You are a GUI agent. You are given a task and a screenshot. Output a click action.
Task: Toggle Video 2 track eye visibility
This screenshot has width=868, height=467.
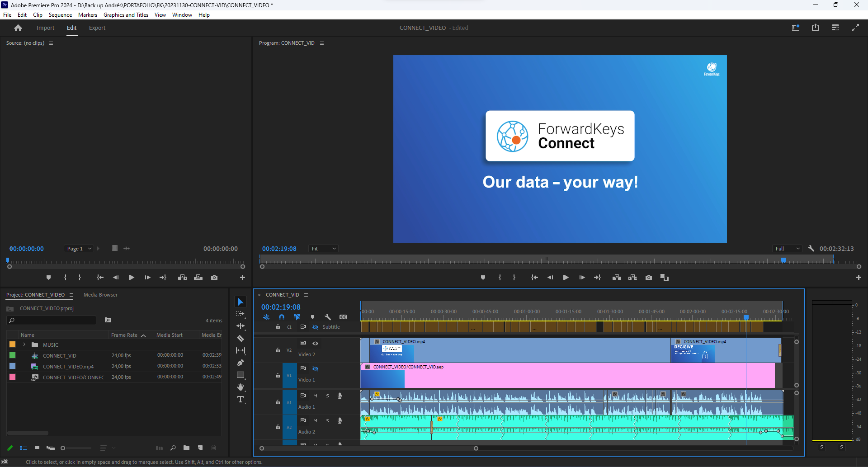pos(316,343)
